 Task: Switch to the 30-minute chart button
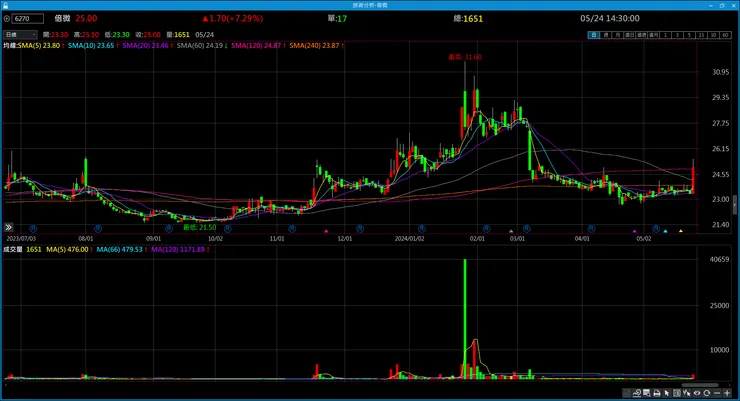click(x=713, y=35)
